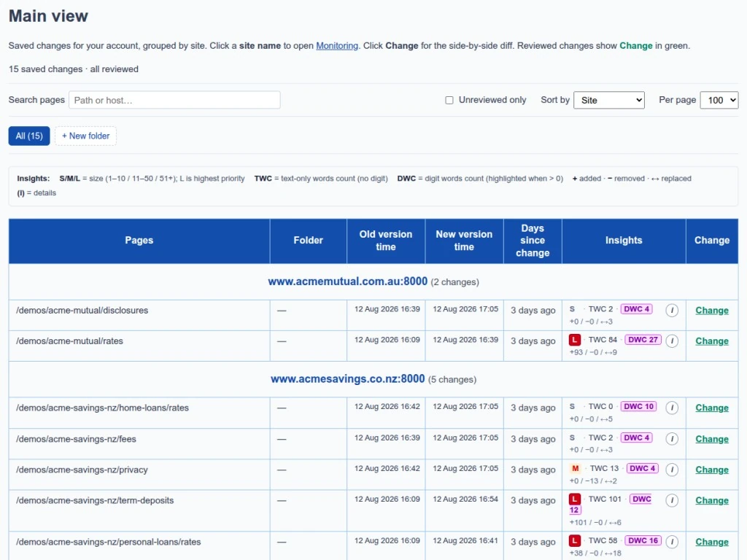
Task: Click the M size badge on privacy row
Action: [575, 469]
